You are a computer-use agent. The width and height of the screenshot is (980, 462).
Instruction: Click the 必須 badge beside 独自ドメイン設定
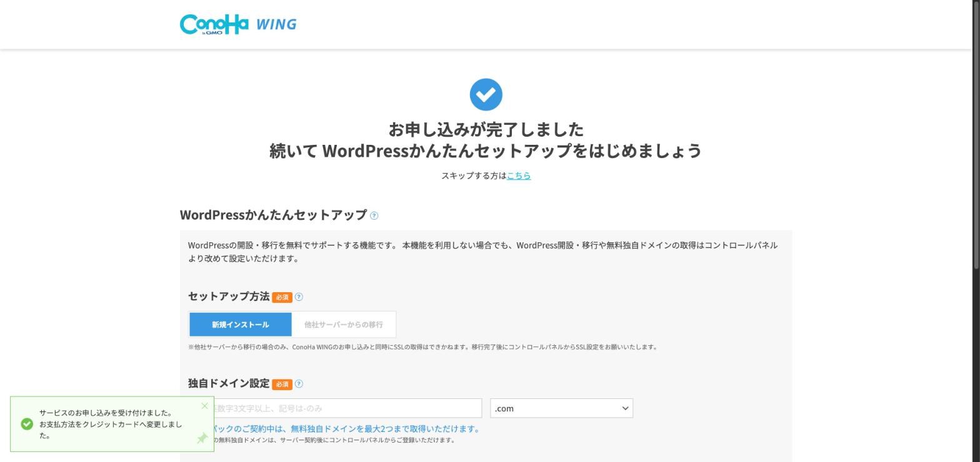click(x=282, y=384)
